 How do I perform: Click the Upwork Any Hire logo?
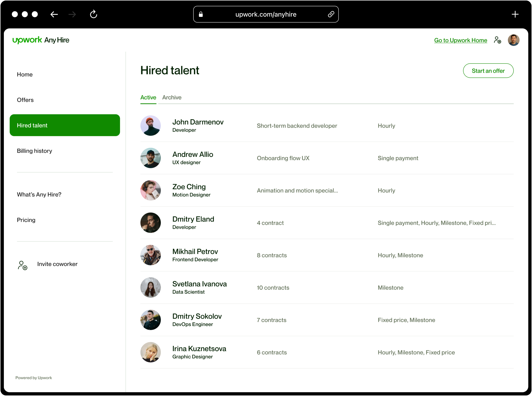tap(41, 40)
